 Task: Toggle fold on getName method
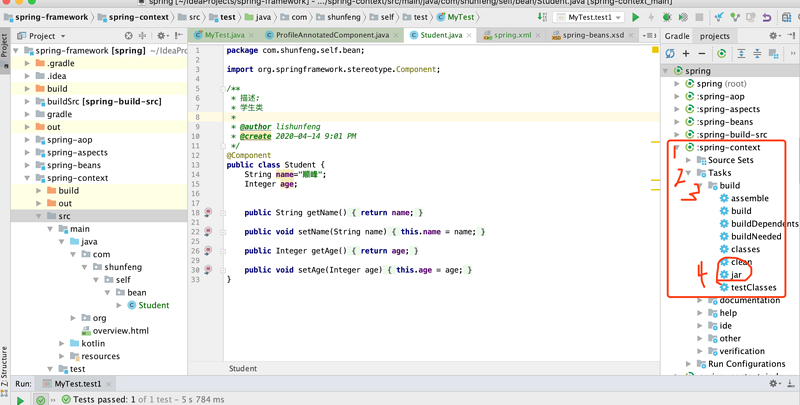point(224,213)
